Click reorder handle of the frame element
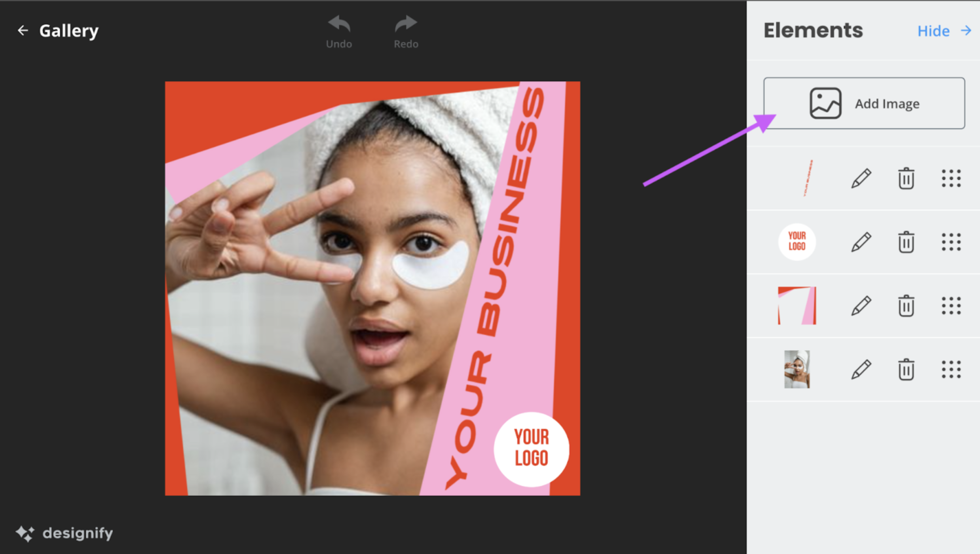 pos(951,306)
